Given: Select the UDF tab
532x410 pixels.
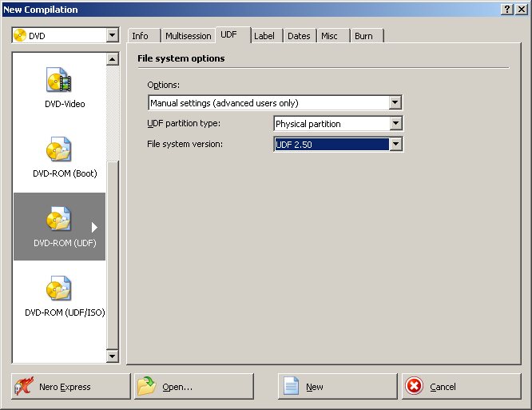Looking at the screenshot, I should coord(232,34).
